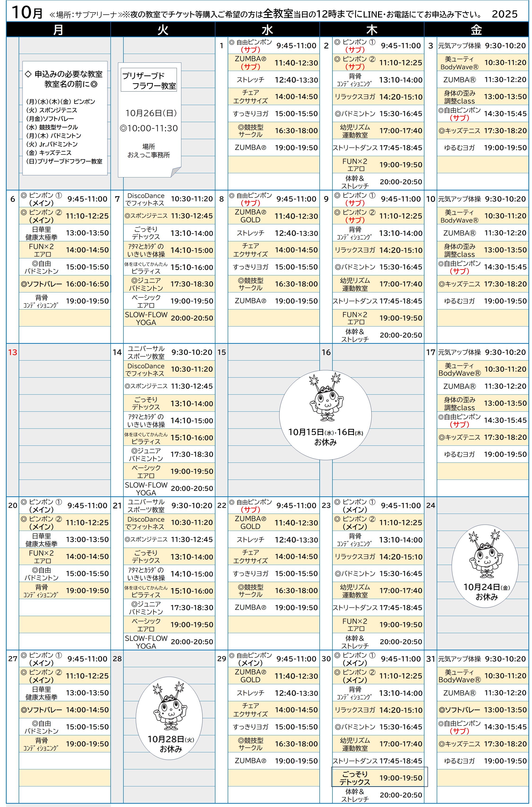Click ◎キッズテニス 17:30-18:20 on October 17
The height and width of the screenshot is (807, 532).
click(482, 437)
